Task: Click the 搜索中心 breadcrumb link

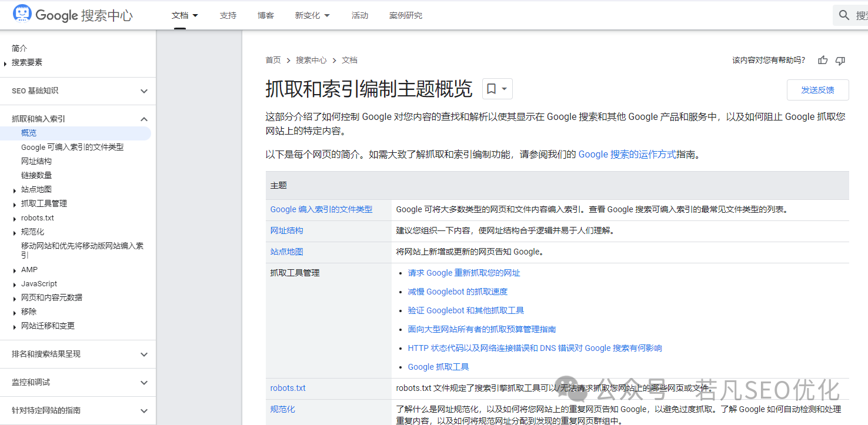Action: (x=311, y=60)
